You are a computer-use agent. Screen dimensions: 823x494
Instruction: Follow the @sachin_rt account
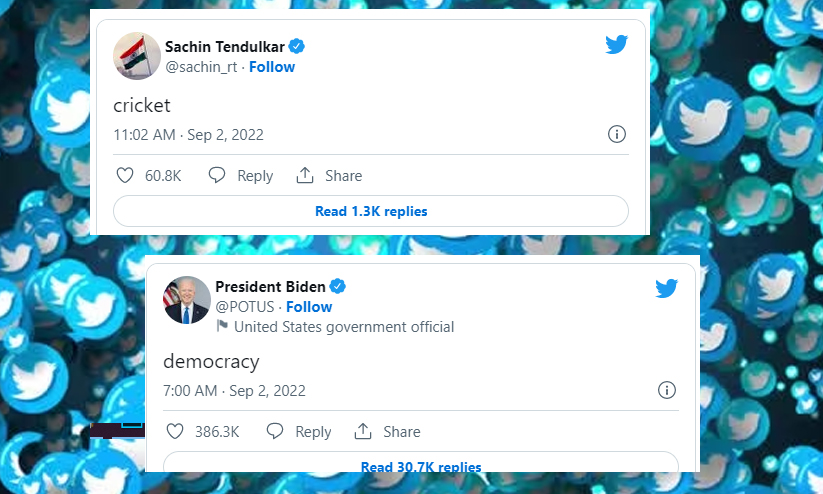click(x=272, y=67)
